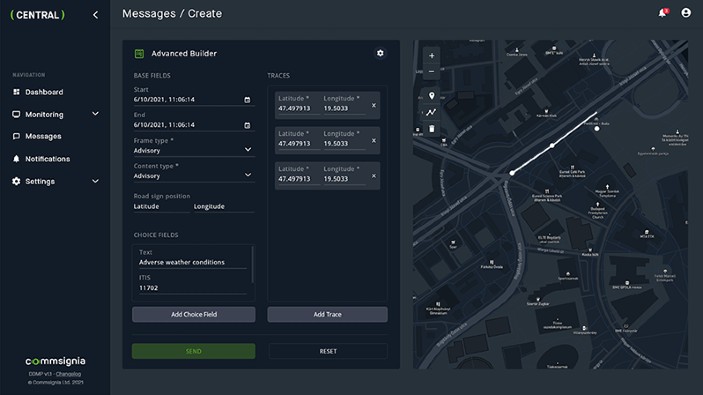703x395 pixels.
Task: Remove the third trace coordinate row
Action: pyautogui.click(x=374, y=176)
